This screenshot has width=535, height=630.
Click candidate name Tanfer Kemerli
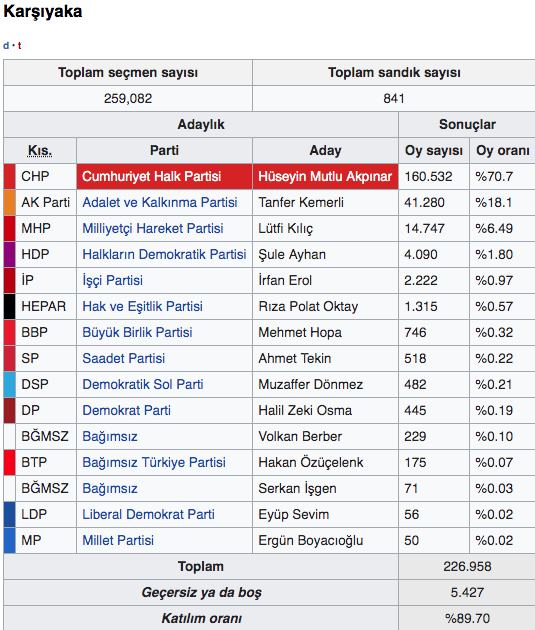[x=301, y=202]
